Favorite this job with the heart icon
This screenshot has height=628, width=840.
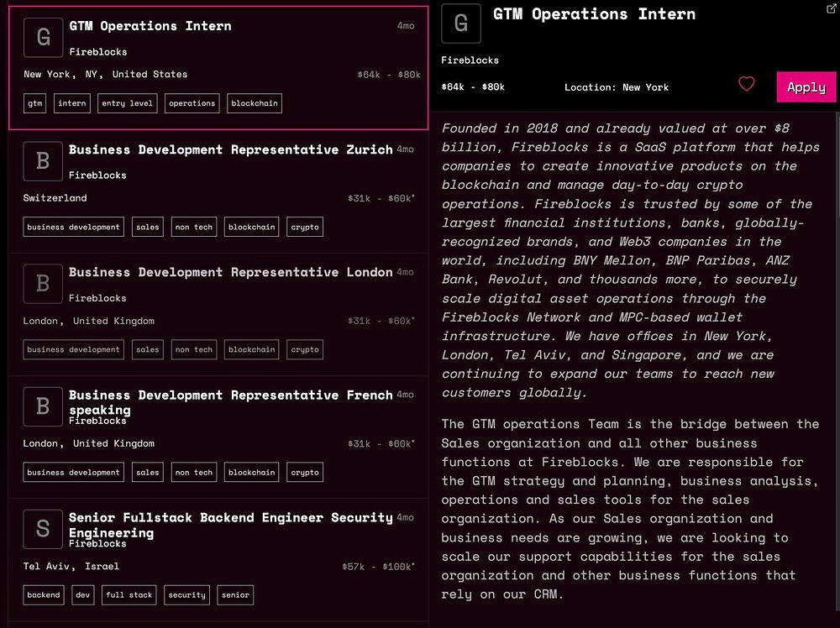(746, 83)
